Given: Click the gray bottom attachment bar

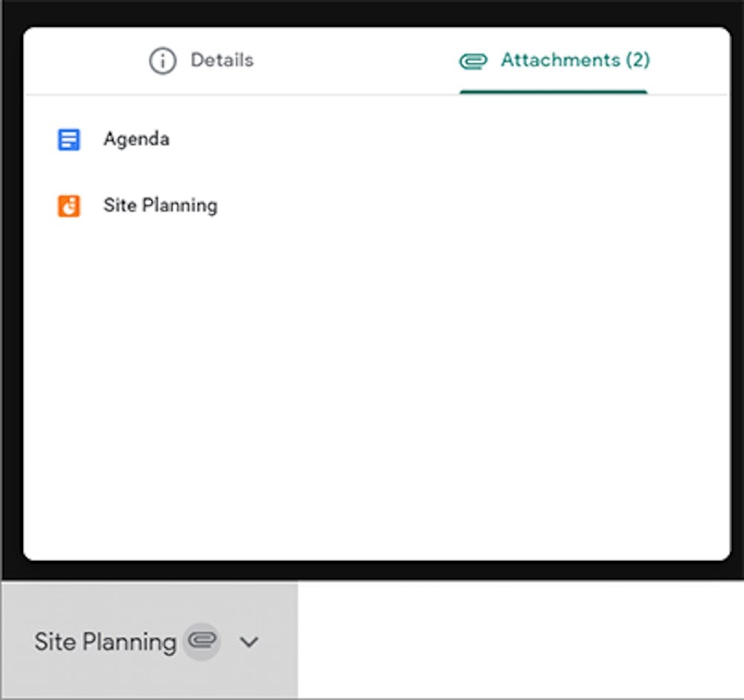Looking at the screenshot, I should coord(149,640).
